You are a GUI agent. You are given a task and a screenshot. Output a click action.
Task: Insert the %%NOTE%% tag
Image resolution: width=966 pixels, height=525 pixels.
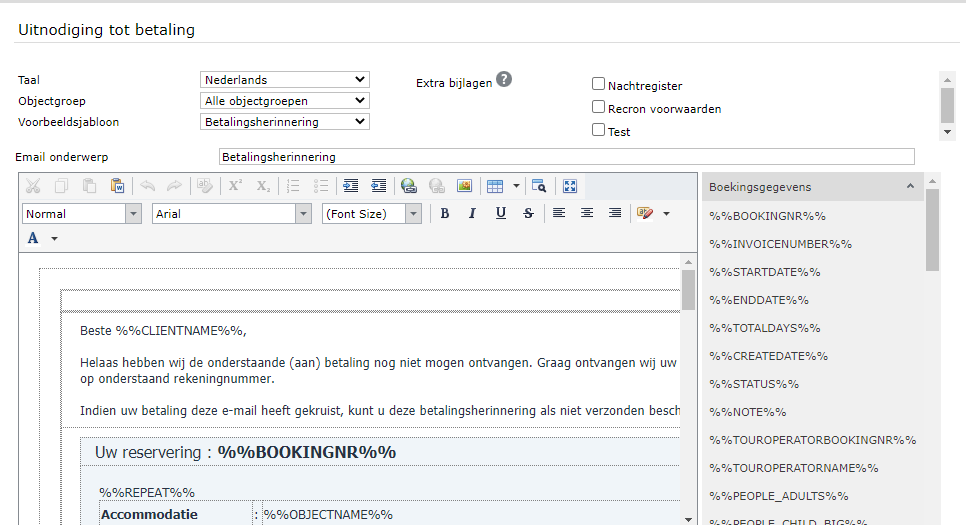click(x=747, y=412)
